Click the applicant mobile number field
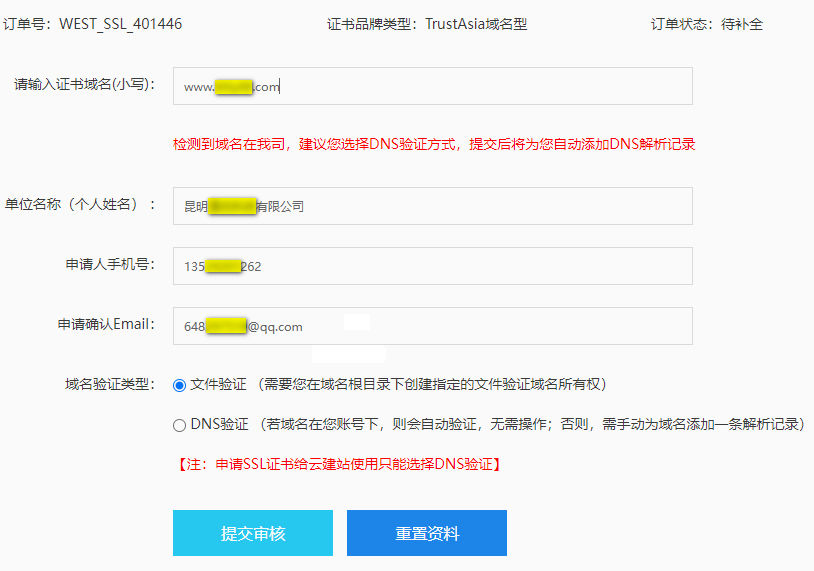The width and height of the screenshot is (814, 571). tap(432, 266)
